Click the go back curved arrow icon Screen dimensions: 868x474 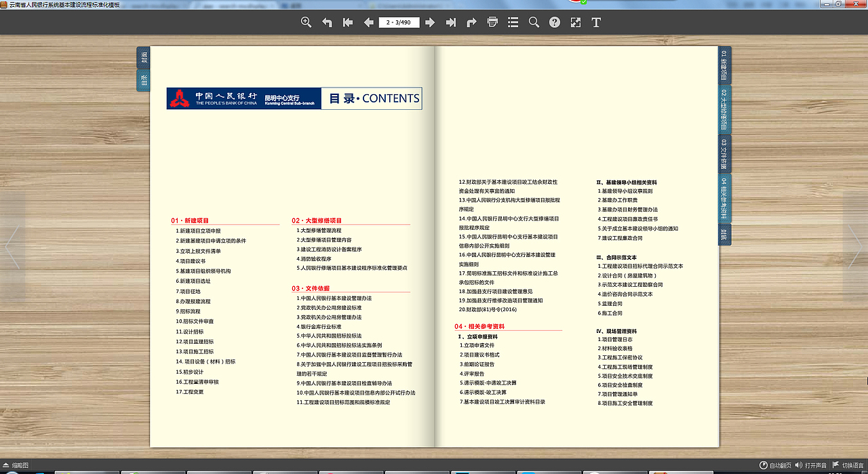tap(327, 22)
